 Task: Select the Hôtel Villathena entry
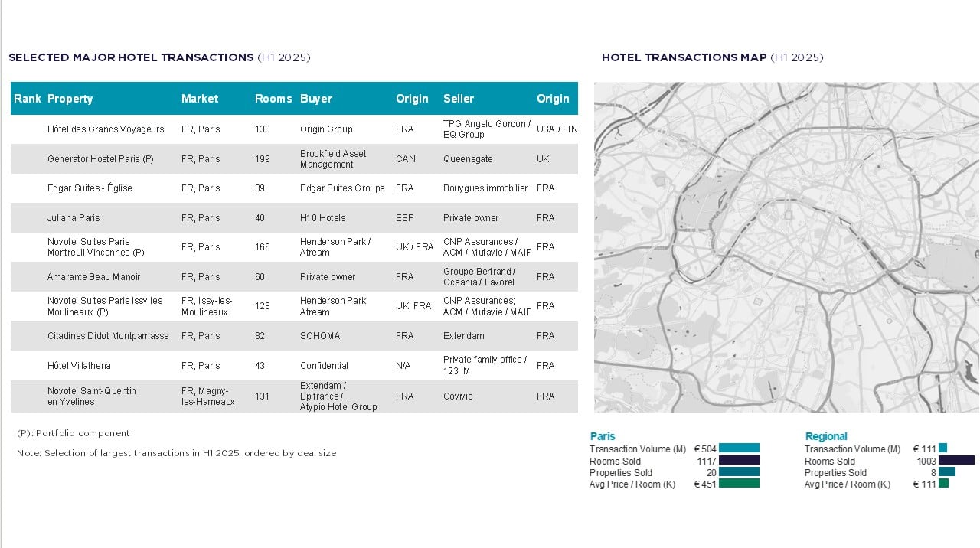click(x=80, y=366)
